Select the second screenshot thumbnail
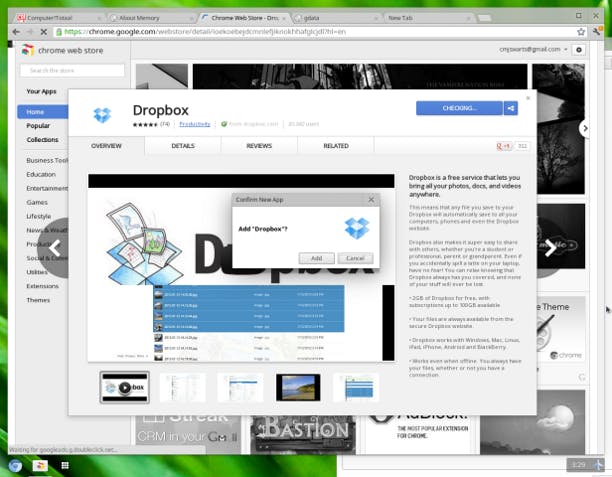Viewport: 612px width, 477px height. click(183, 387)
